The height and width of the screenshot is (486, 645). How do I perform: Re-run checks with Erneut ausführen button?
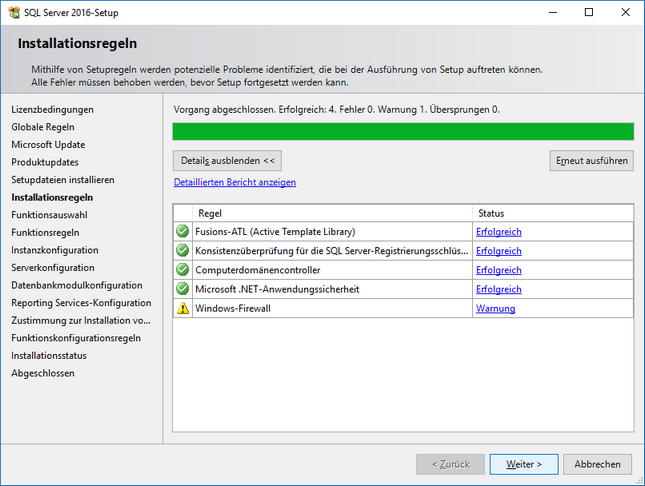coord(592,160)
